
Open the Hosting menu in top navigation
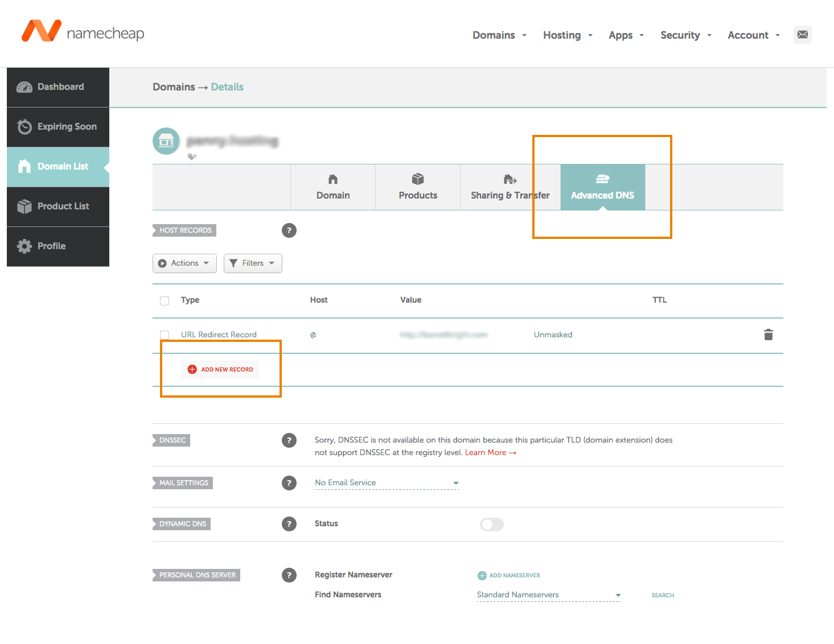(568, 35)
